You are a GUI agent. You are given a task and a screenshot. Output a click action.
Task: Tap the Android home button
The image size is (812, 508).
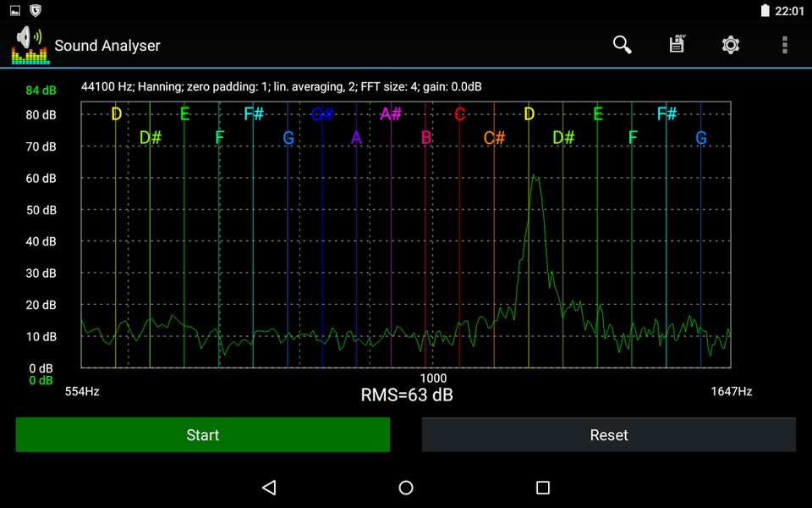coord(406,488)
